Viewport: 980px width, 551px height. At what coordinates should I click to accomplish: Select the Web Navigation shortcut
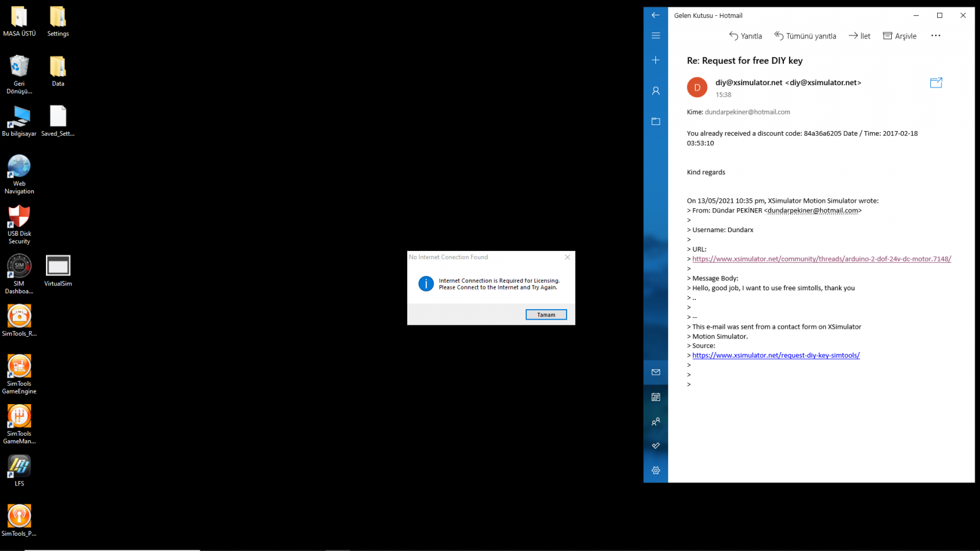pyautogui.click(x=19, y=174)
